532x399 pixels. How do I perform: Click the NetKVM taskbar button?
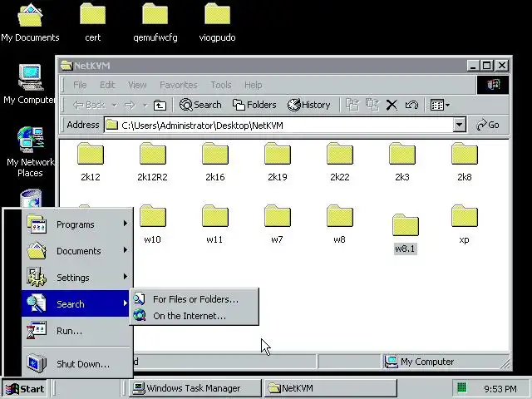[x=330, y=388]
